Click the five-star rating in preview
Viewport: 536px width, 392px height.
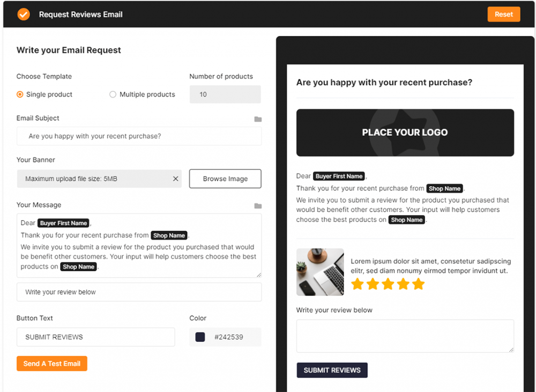coord(388,284)
